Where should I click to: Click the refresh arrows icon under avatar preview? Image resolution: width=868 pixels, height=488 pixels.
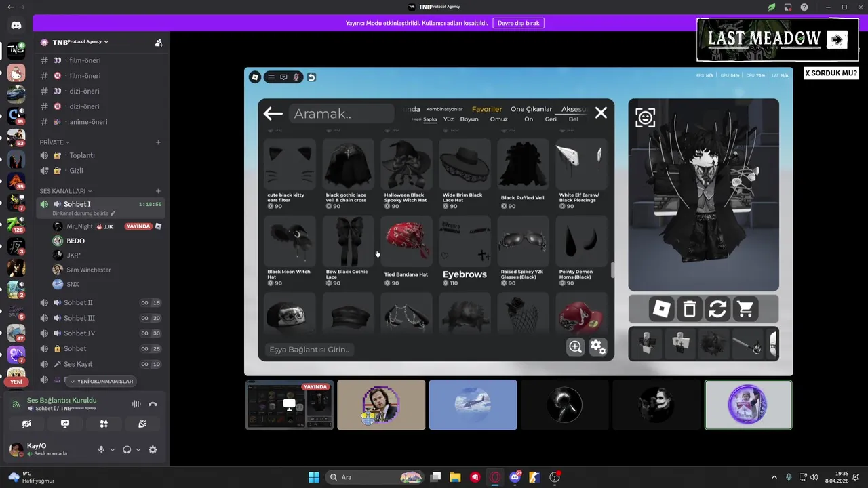pyautogui.click(x=717, y=310)
